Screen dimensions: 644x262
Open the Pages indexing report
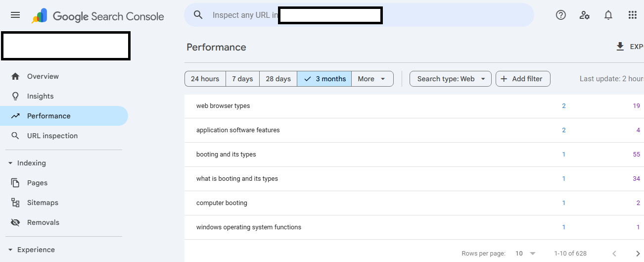click(x=64, y=183)
